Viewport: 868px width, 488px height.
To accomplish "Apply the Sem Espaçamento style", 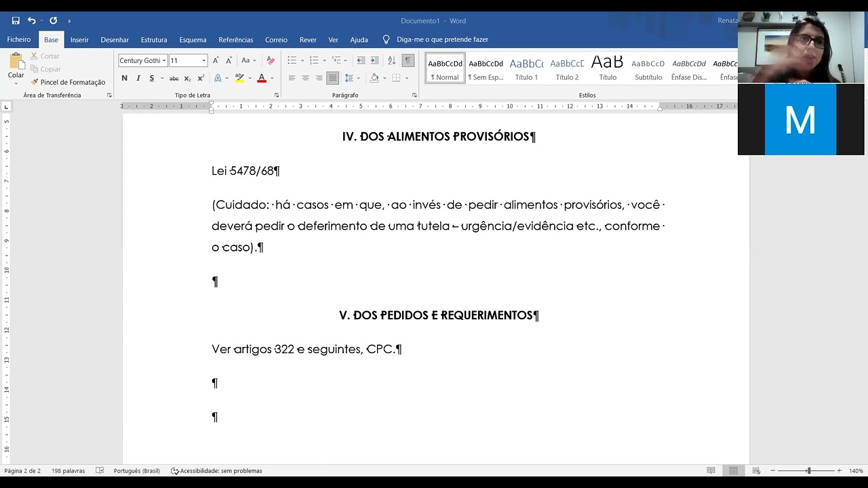I will coord(486,68).
